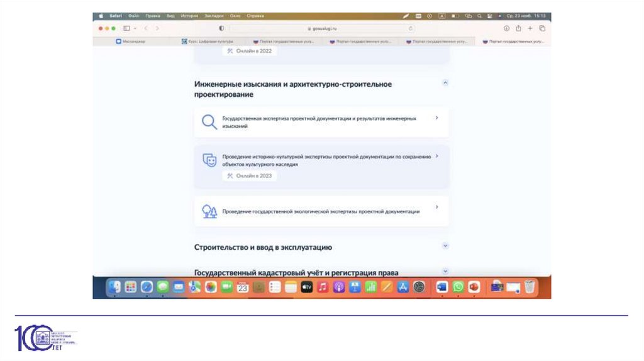Switch to the Курс: Цифровая культура tab

(208, 42)
